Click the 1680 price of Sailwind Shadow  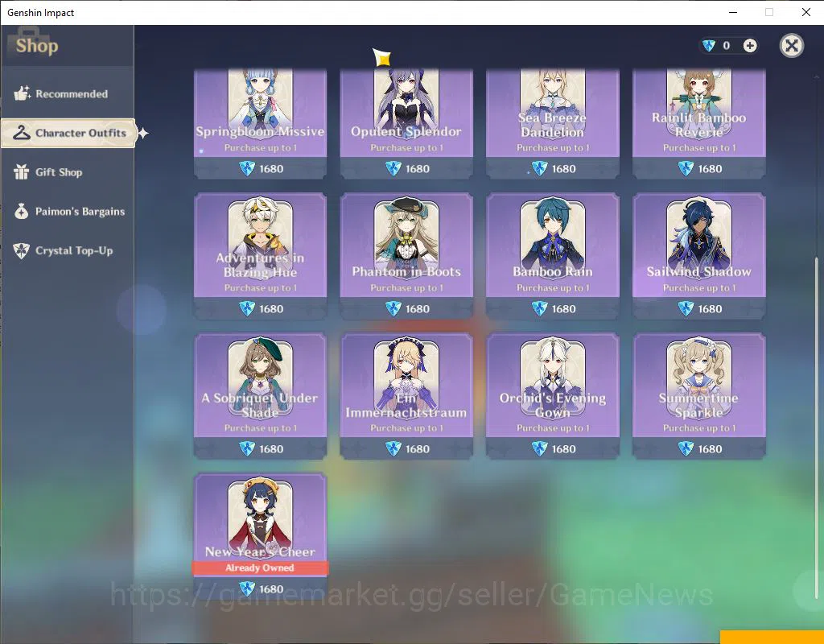pyautogui.click(x=710, y=309)
